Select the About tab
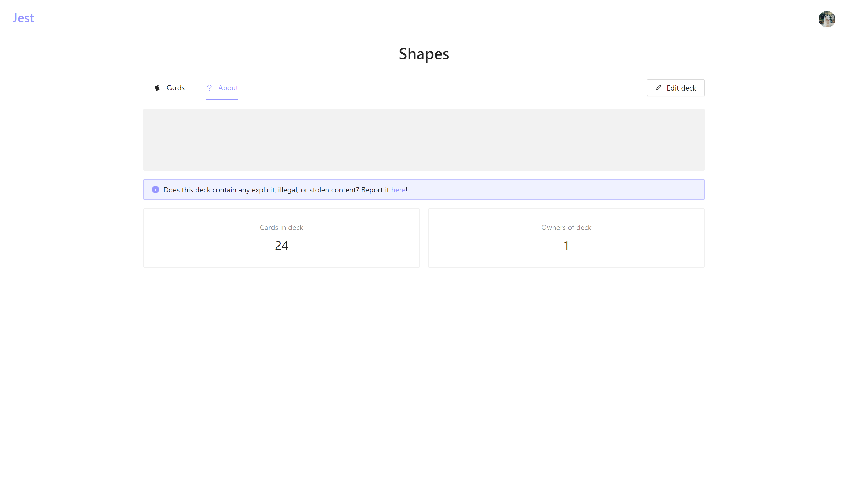 (x=228, y=88)
